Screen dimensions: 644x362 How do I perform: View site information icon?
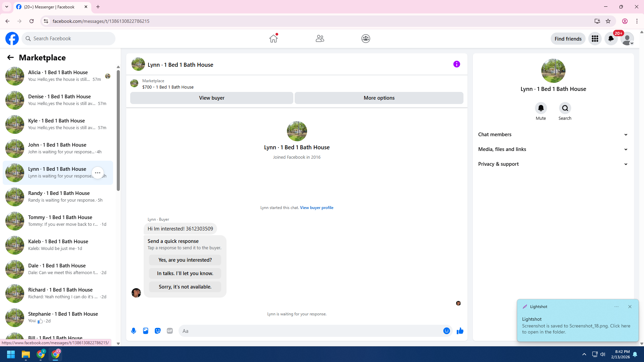(46, 21)
